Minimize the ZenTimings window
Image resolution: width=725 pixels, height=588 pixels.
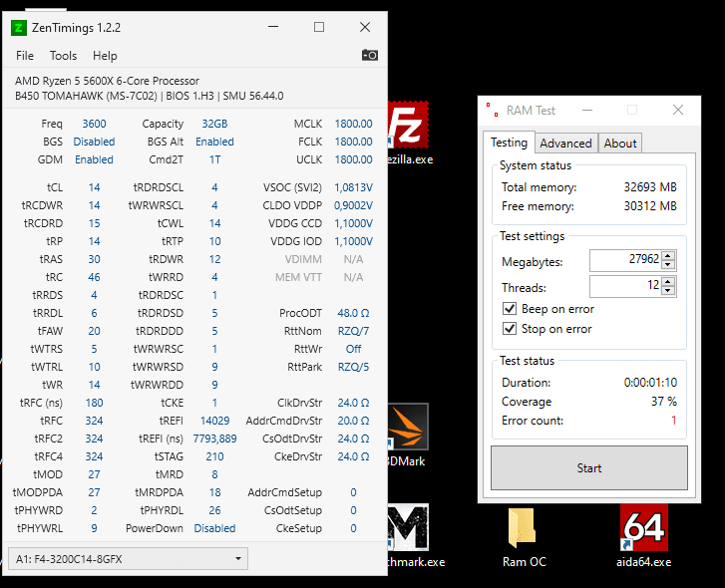[x=273, y=27]
